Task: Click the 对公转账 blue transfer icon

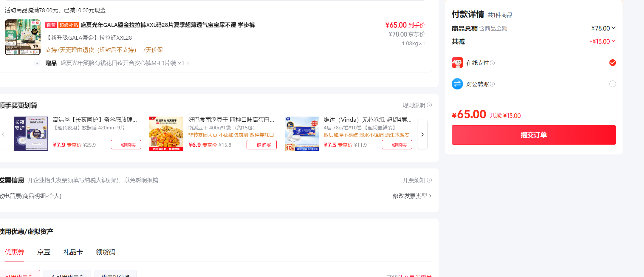Action: point(457,84)
